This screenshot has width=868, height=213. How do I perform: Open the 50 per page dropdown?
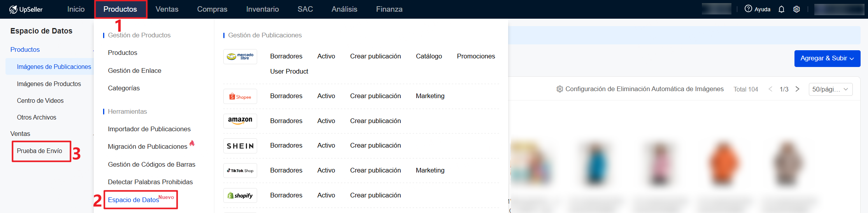coord(830,89)
